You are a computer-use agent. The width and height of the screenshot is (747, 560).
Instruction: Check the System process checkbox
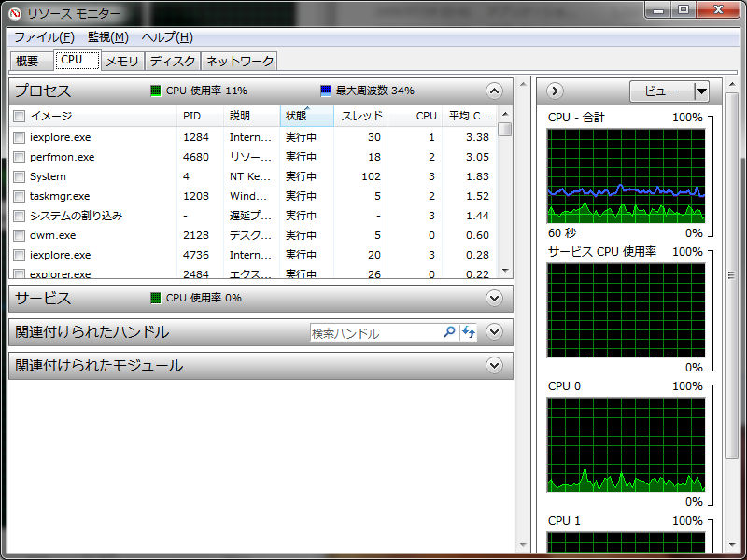[x=19, y=176]
